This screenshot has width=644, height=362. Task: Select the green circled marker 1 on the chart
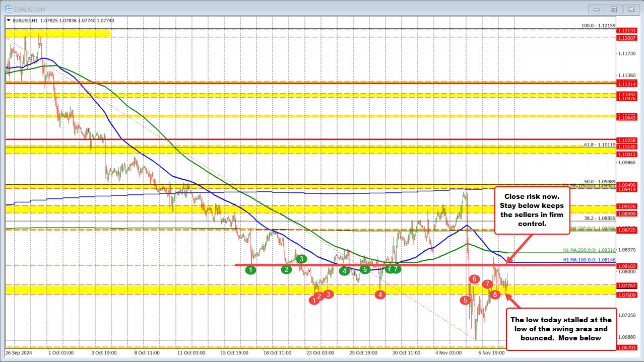click(x=251, y=270)
